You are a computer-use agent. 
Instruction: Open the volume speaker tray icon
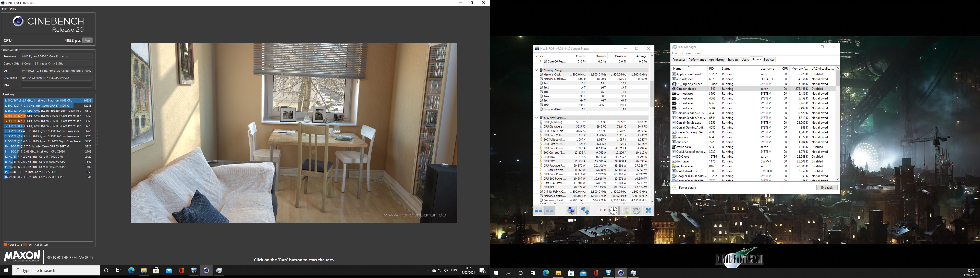[446, 270]
